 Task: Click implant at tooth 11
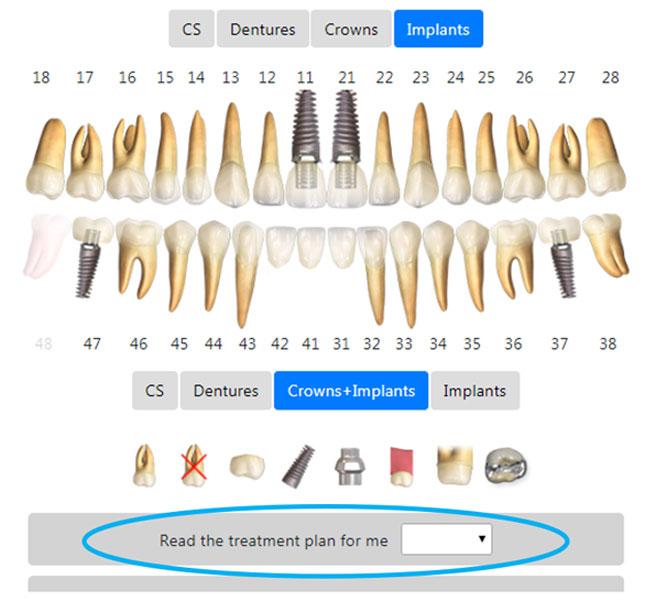click(306, 148)
